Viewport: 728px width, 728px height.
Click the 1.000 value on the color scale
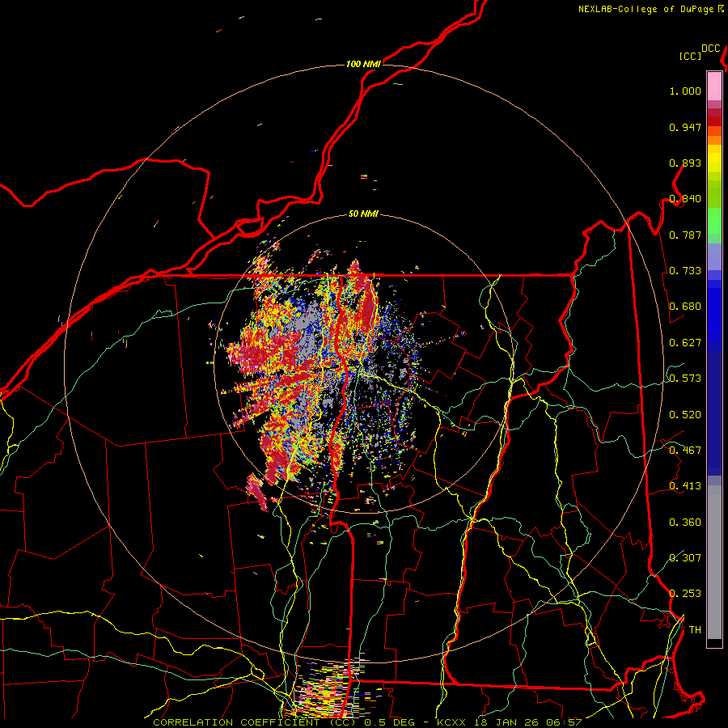685,91
